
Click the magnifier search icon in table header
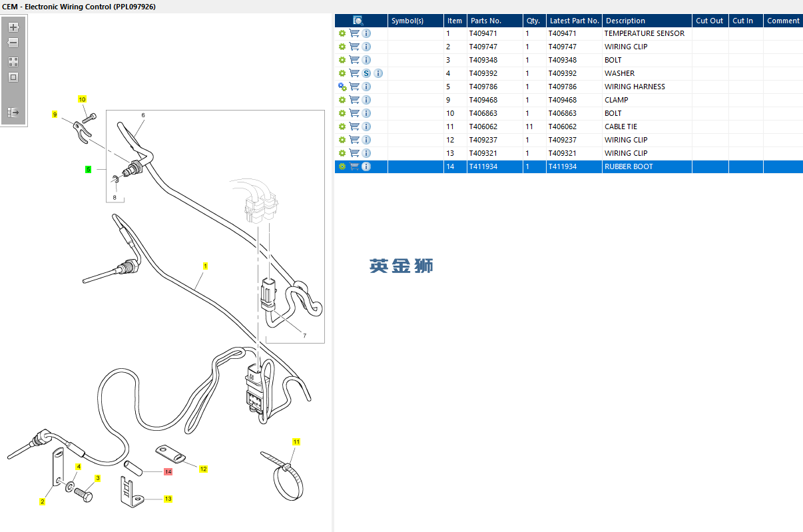coord(358,21)
